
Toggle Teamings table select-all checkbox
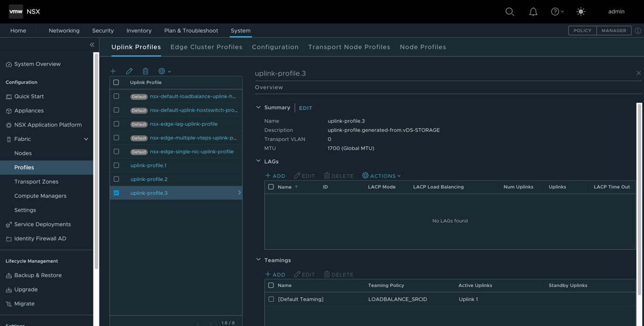tap(271, 285)
